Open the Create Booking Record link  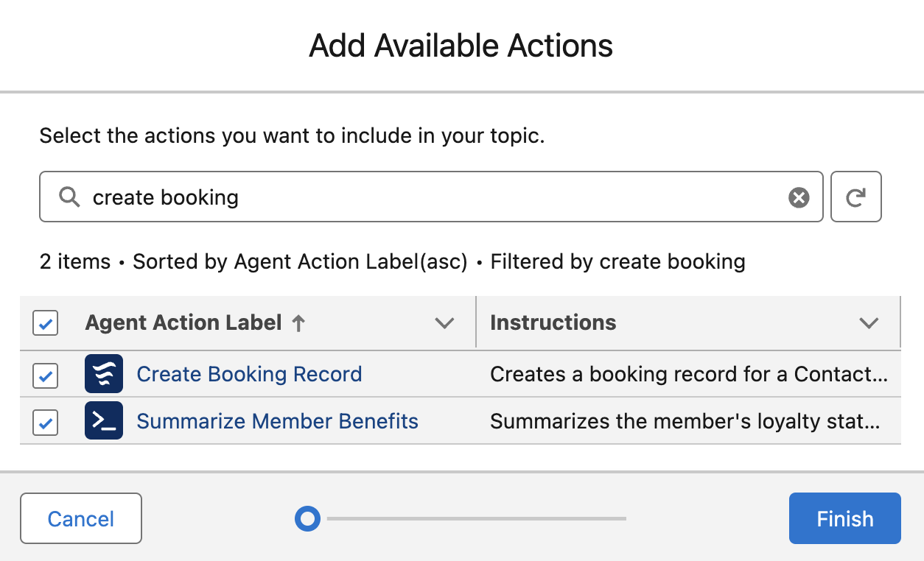click(x=249, y=374)
